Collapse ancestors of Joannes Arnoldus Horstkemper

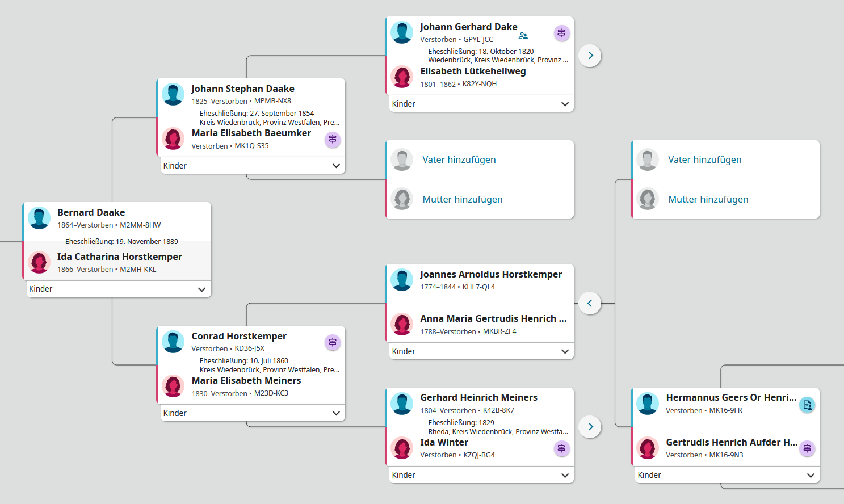tap(590, 303)
